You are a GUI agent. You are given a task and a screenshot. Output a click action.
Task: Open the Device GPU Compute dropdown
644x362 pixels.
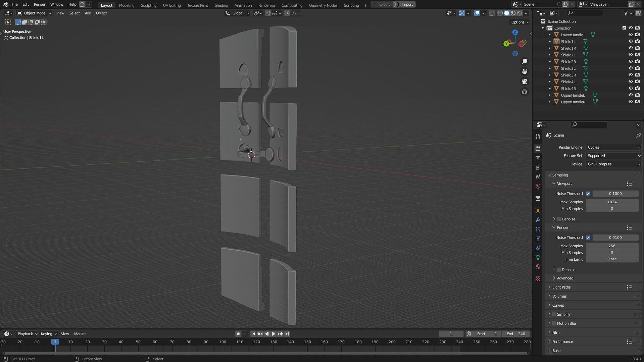click(x=613, y=164)
